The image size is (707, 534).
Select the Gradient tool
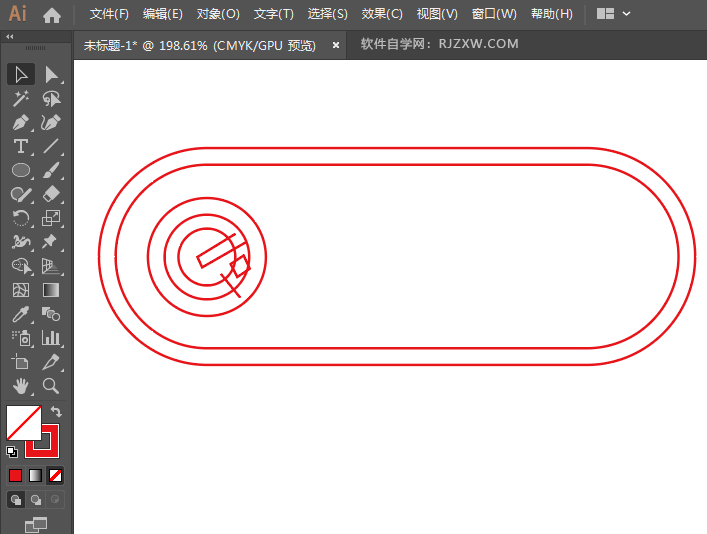click(x=51, y=290)
